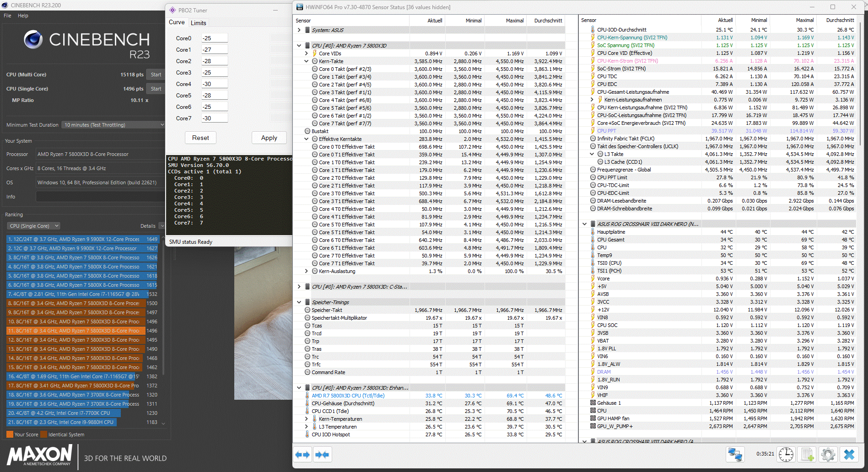
Task: Click the CPU TDC current bolt icon
Action: [x=593, y=76]
